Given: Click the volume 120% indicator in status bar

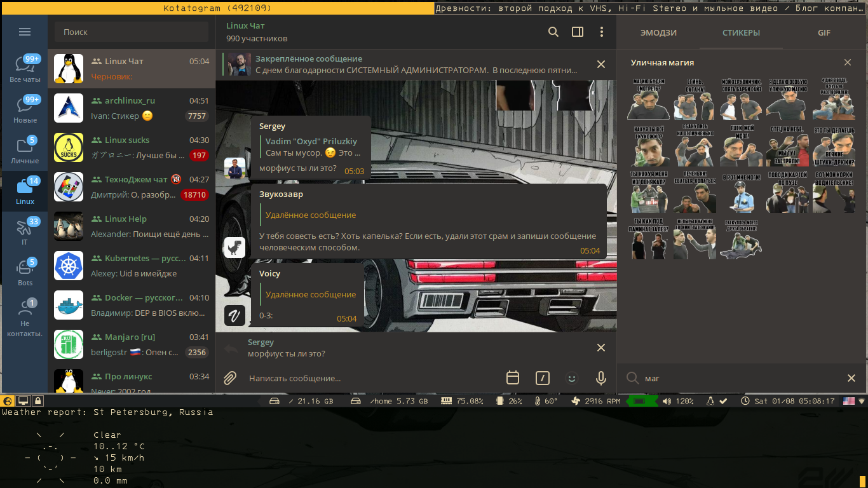Looking at the screenshot, I should [x=678, y=401].
